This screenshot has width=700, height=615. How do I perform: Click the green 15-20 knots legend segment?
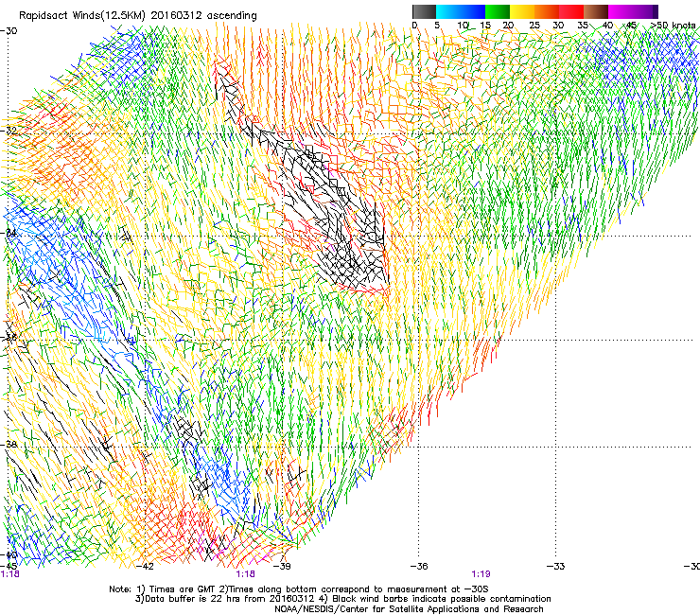tap(498, 11)
